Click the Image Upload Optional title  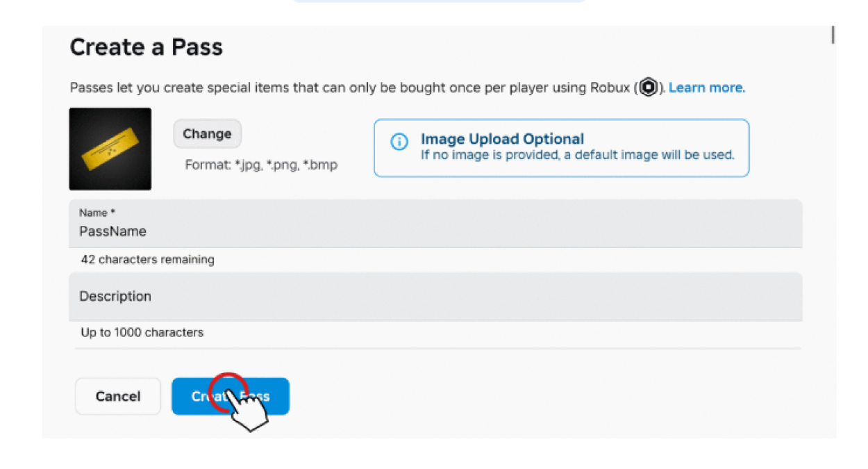coord(502,139)
